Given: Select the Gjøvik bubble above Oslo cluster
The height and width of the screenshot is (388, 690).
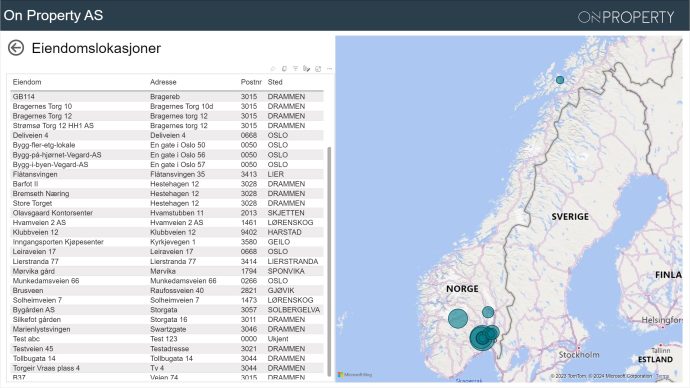Looking at the screenshot, I should [488, 312].
